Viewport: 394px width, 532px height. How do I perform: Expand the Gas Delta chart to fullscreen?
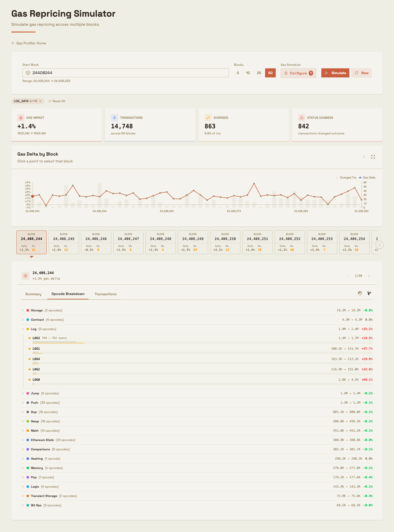pyautogui.click(x=373, y=157)
